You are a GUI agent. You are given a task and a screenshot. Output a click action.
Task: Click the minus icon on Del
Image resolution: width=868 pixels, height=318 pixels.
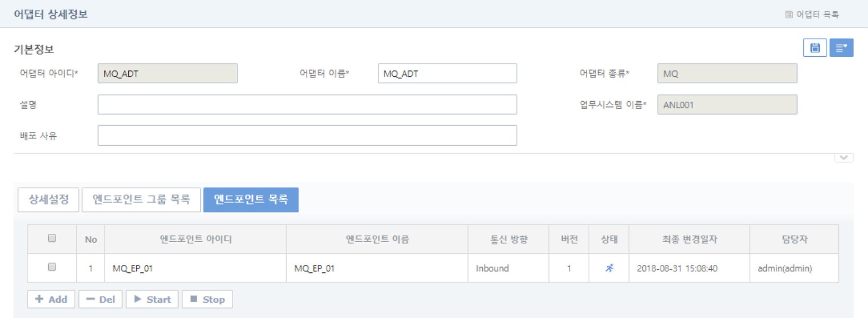click(x=91, y=299)
